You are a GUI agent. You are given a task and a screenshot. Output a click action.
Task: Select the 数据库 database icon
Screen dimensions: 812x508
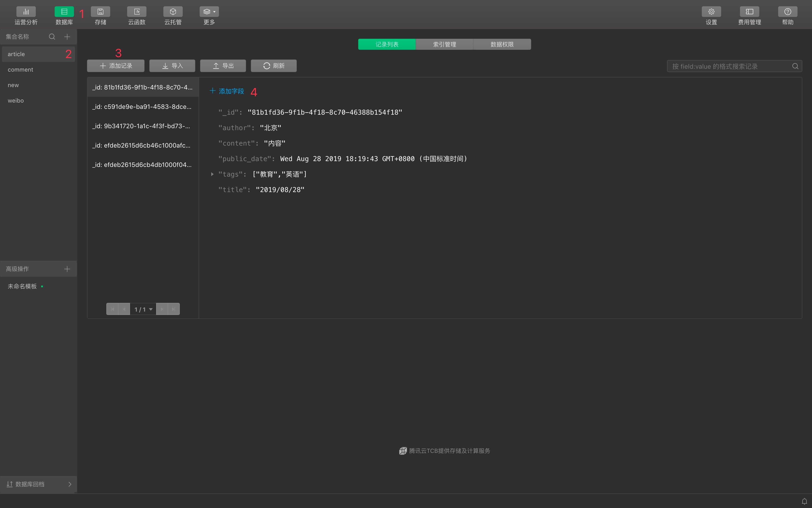64,12
